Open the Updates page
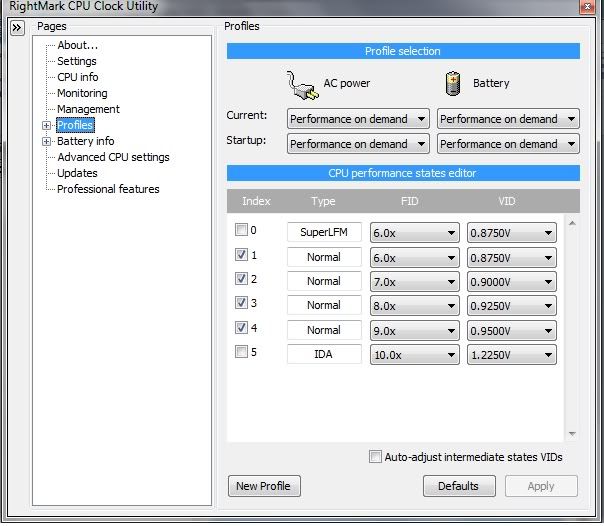Viewport: 604px width, 526px height. pyautogui.click(x=77, y=173)
